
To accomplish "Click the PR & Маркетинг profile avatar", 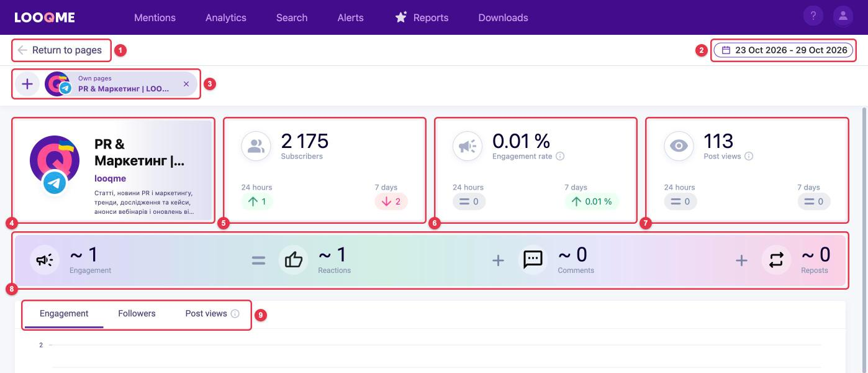I will [55, 160].
